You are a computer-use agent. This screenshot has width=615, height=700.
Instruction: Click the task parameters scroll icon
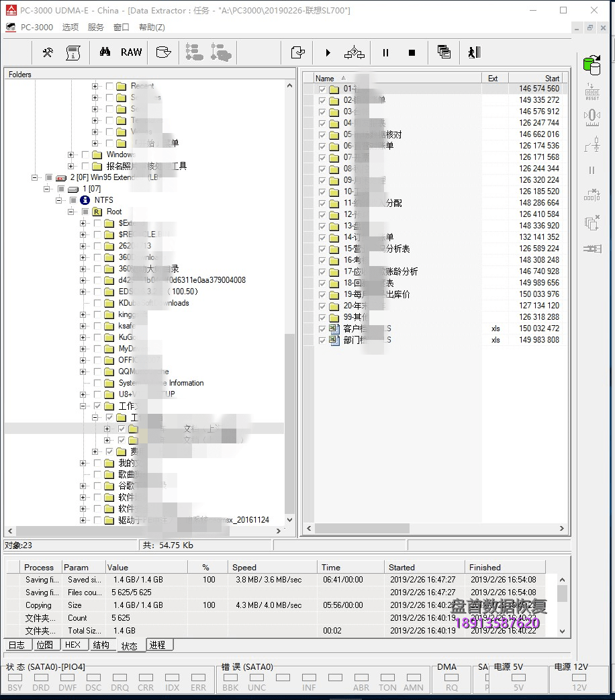(73, 52)
